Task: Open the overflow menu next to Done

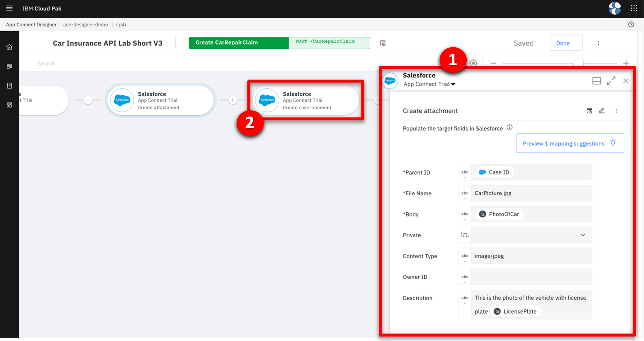Action: coord(599,43)
